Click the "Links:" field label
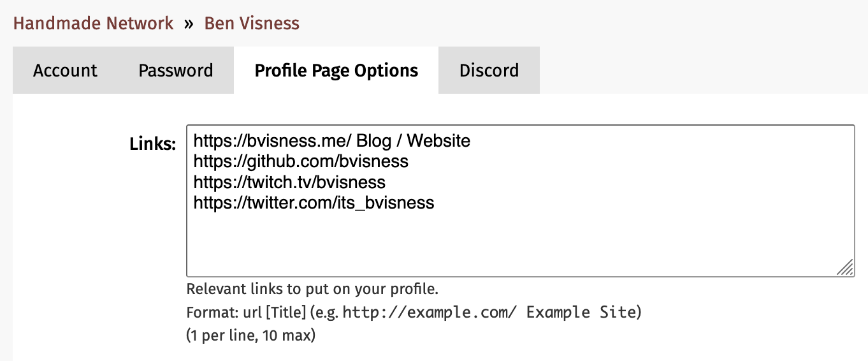This screenshot has height=361, width=868. point(152,144)
